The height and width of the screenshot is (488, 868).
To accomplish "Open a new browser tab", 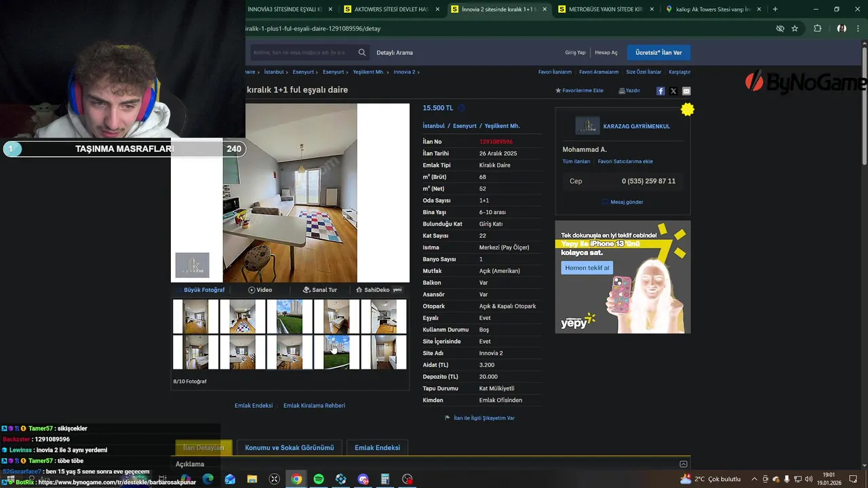I will point(775,9).
